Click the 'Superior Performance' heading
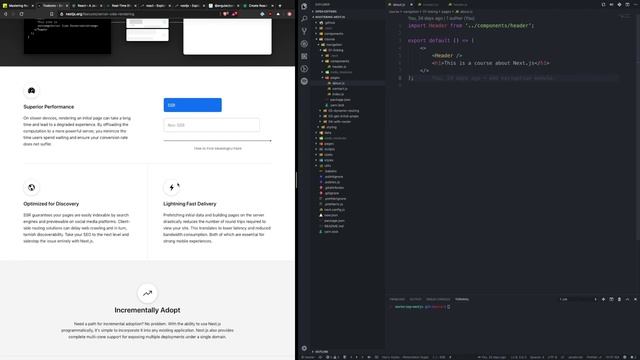 49,107
